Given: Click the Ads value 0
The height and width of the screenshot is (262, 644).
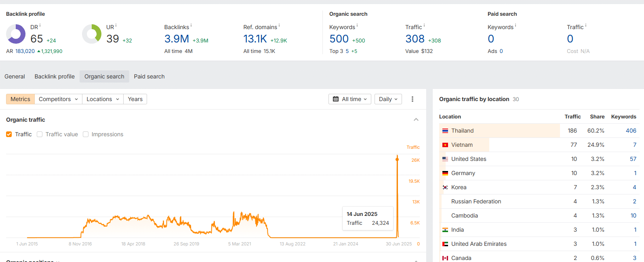Looking at the screenshot, I should click(x=501, y=51).
